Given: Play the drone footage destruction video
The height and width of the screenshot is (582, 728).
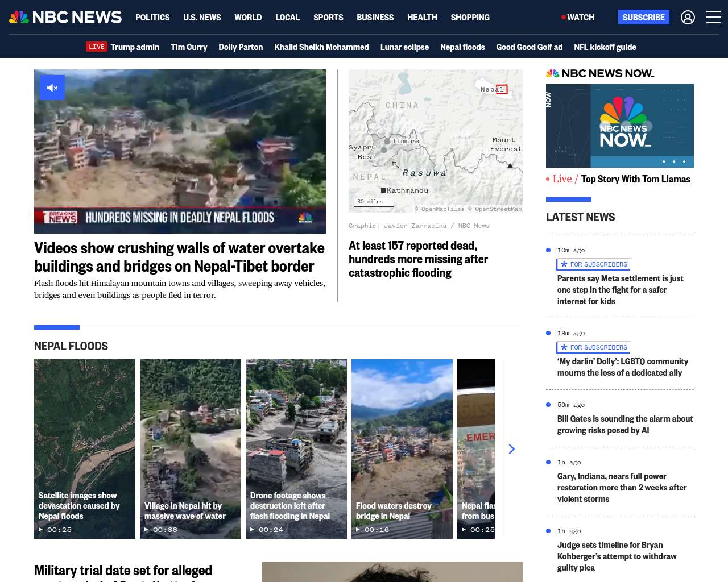Looking at the screenshot, I should pyautogui.click(x=296, y=449).
